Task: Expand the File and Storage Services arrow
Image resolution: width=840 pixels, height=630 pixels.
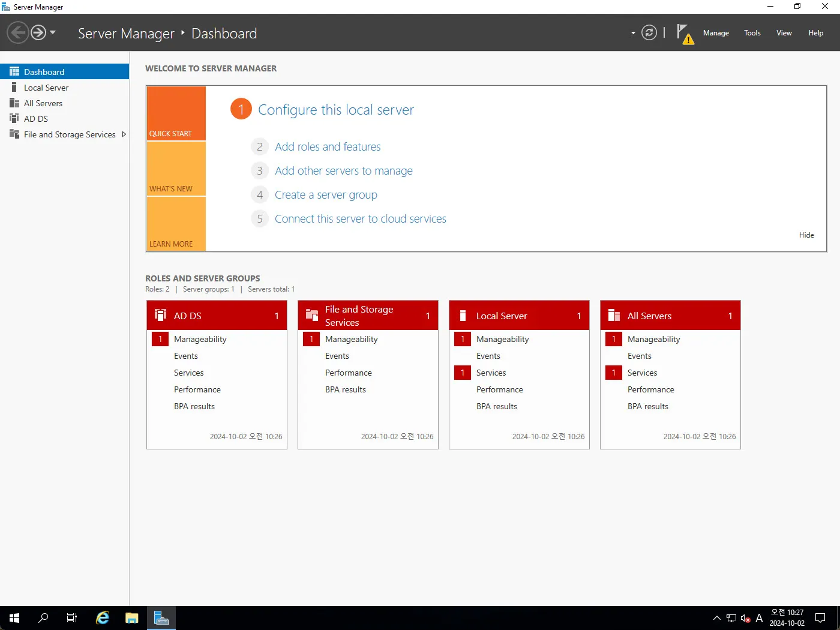Action: tap(124, 134)
